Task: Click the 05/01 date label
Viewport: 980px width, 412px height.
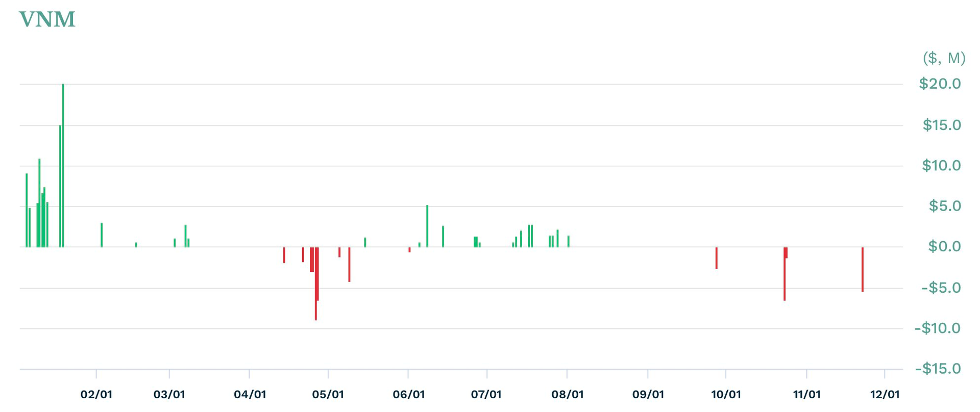Action: pos(328,395)
